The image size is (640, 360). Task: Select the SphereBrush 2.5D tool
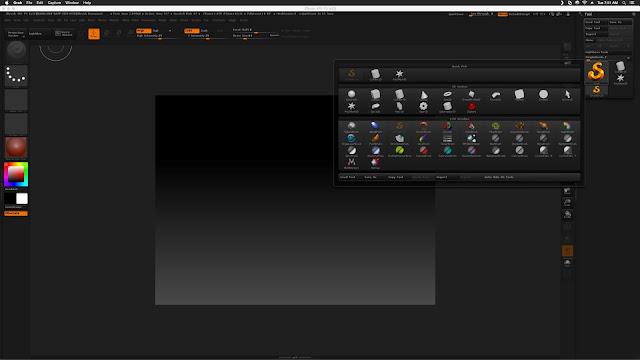pos(351,127)
